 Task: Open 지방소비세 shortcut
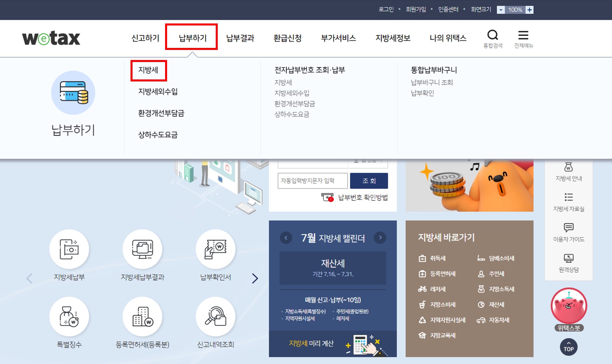(x=437, y=305)
